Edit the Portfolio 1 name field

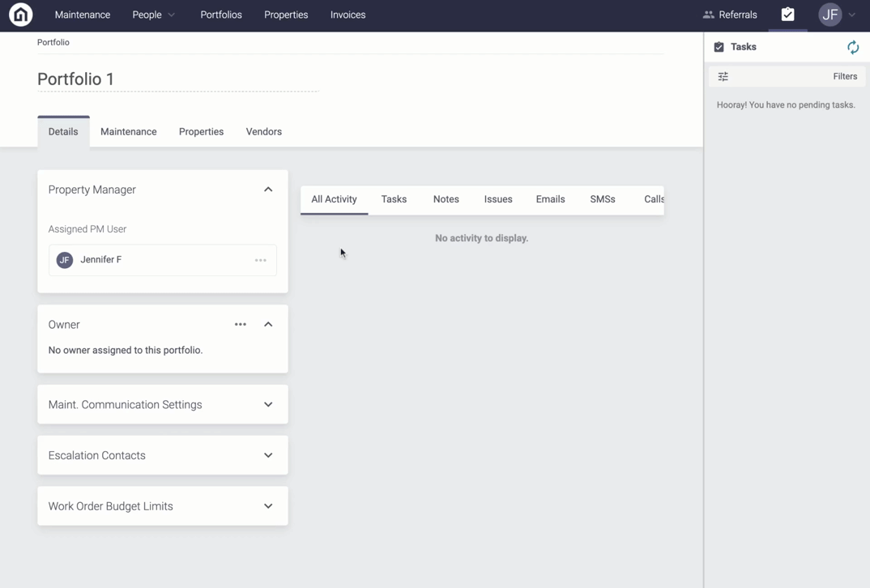click(x=177, y=79)
